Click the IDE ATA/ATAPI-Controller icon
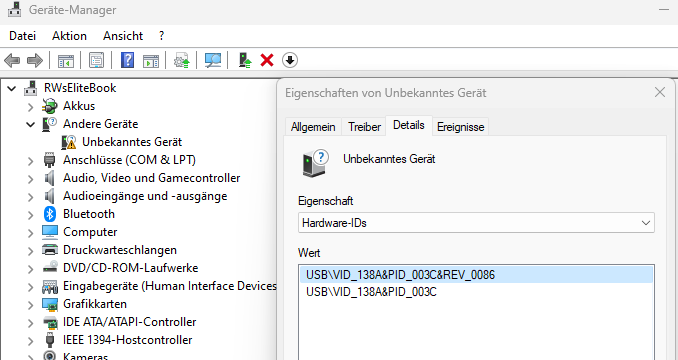This screenshot has height=360, width=678. point(50,322)
